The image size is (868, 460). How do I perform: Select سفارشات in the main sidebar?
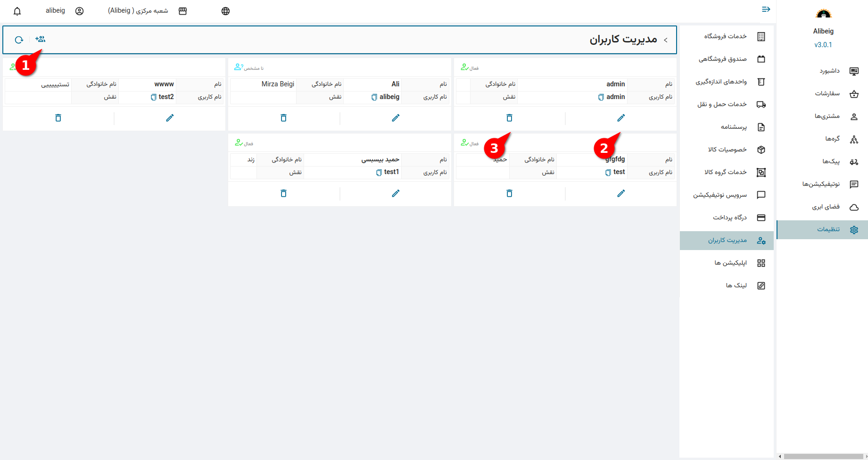point(837,94)
